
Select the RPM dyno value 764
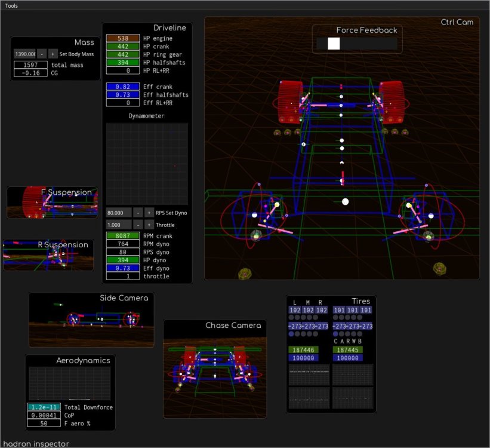[123, 244]
